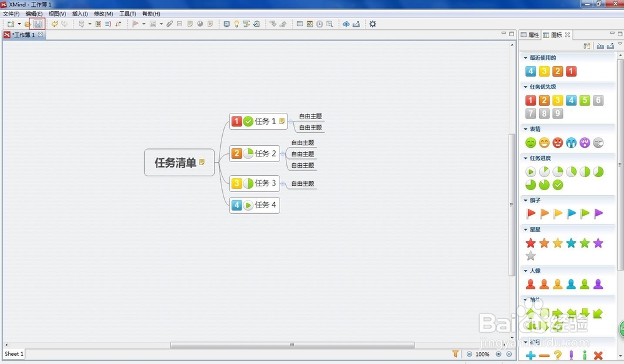The width and height of the screenshot is (624, 364).
Task: Select the 任务 1 topic node
Action: click(x=258, y=121)
